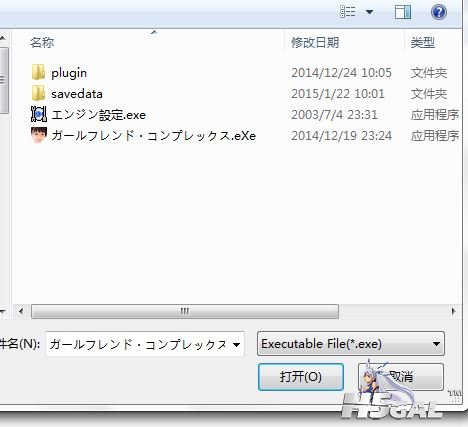
Task: Click the ガールフレンド・コンプレックス.eXe face icon
Action: click(39, 135)
